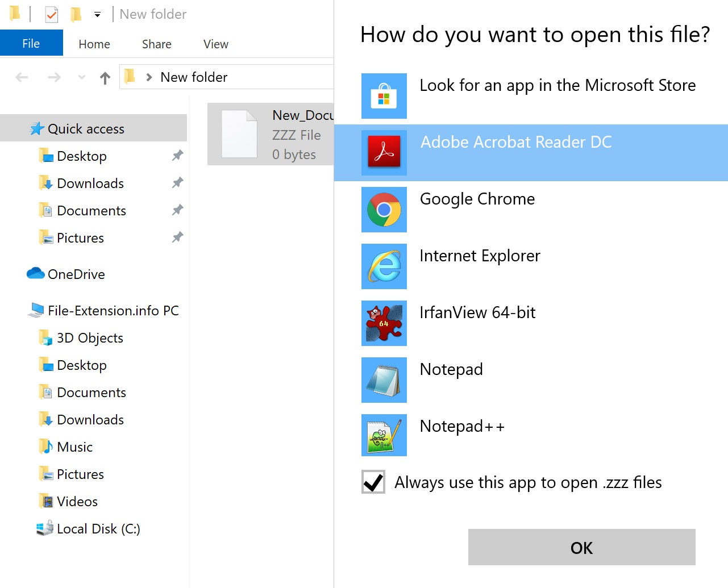728x588 pixels.
Task: Click the Videos folder icon
Action: [x=45, y=501]
